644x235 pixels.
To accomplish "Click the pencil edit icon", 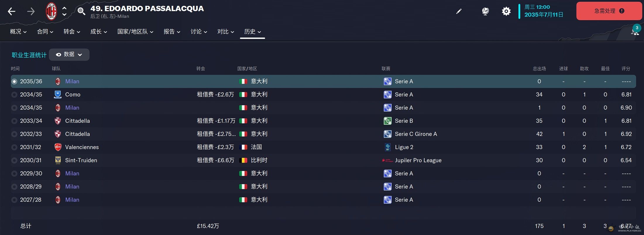I will tap(459, 11).
